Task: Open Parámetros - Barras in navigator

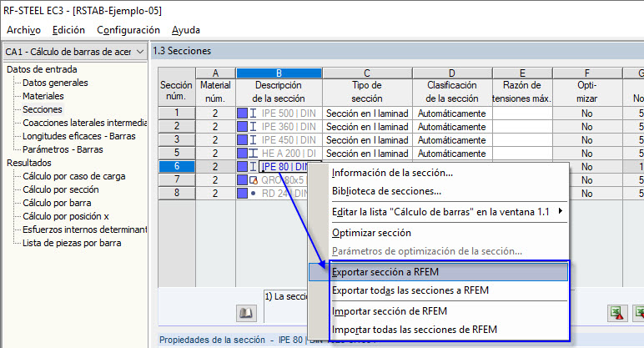Action: [63, 149]
